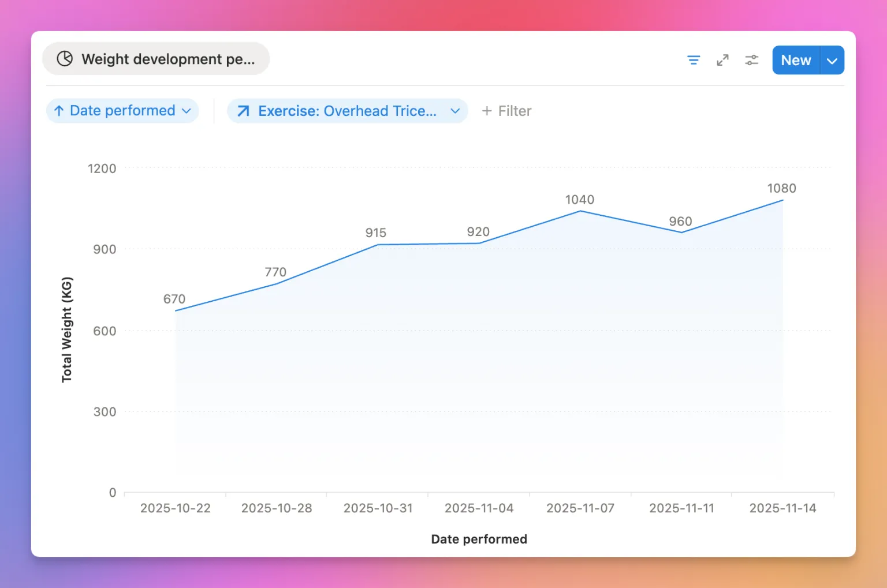Viewport: 887px width, 588px height.
Task: Open the dropdown arrow beside the New button
Action: (832, 61)
